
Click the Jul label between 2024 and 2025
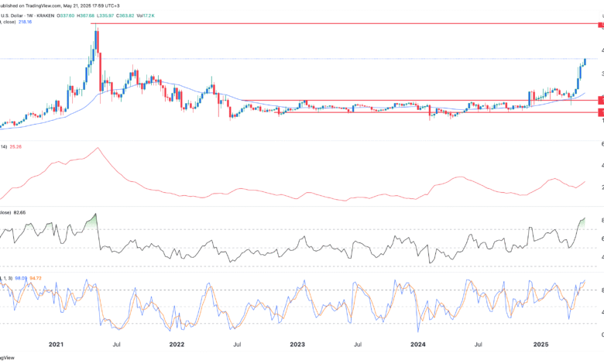(478, 345)
